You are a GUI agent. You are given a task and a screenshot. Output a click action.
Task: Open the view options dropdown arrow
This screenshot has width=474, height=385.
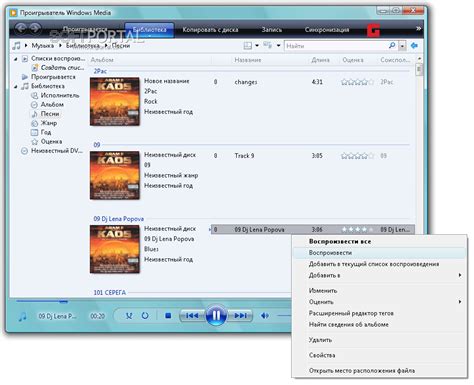257,46
